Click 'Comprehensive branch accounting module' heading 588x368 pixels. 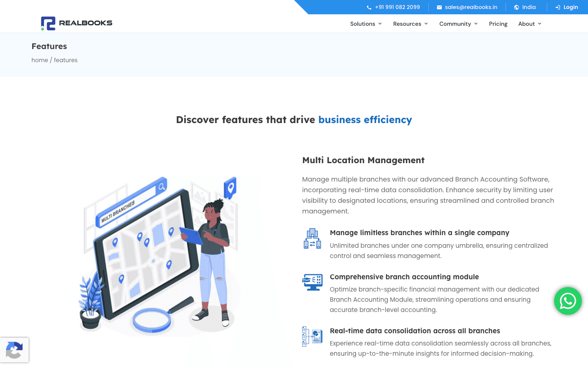(404, 277)
